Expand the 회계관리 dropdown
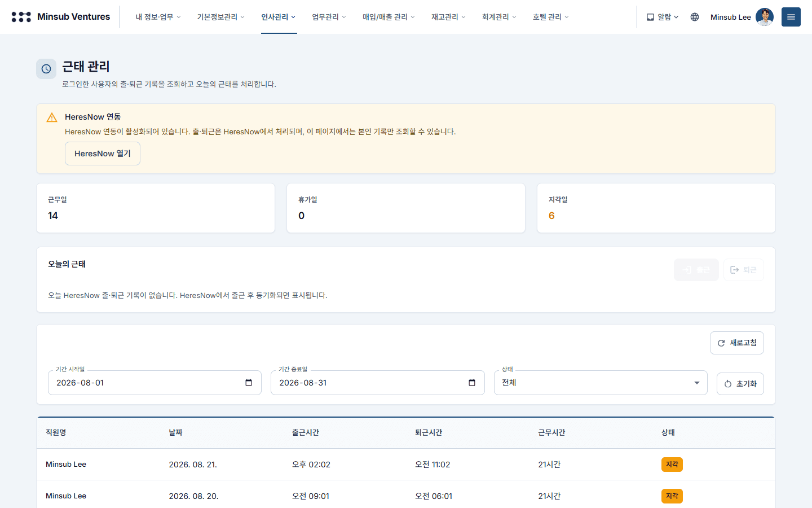Screen dimensions: 812x508 pos(499,17)
